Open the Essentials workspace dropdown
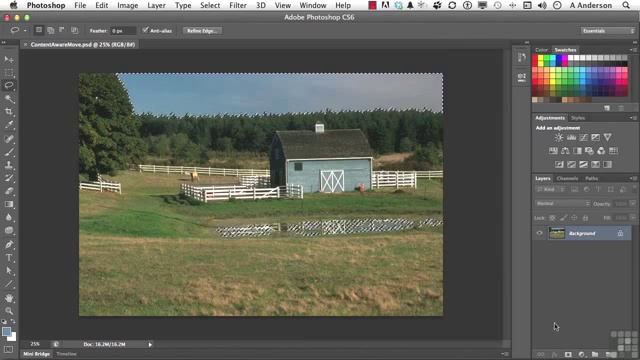640x360 pixels. coord(607,31)
